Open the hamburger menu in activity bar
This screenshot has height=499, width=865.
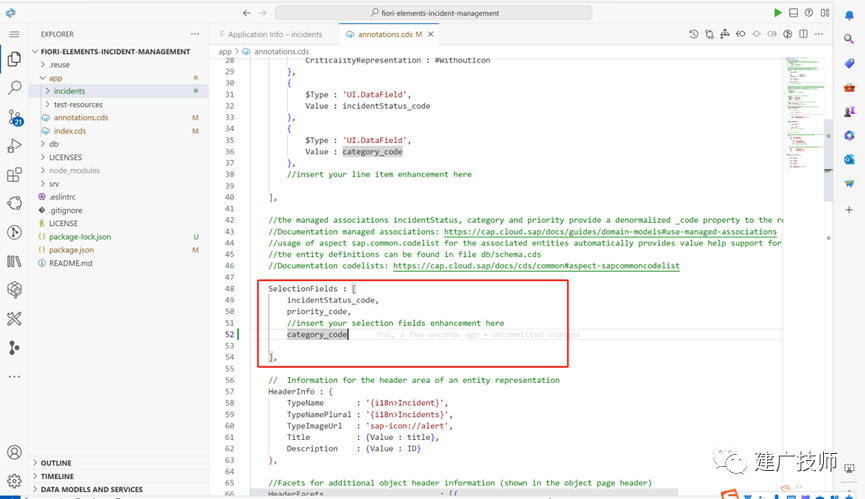click(14, 34)
